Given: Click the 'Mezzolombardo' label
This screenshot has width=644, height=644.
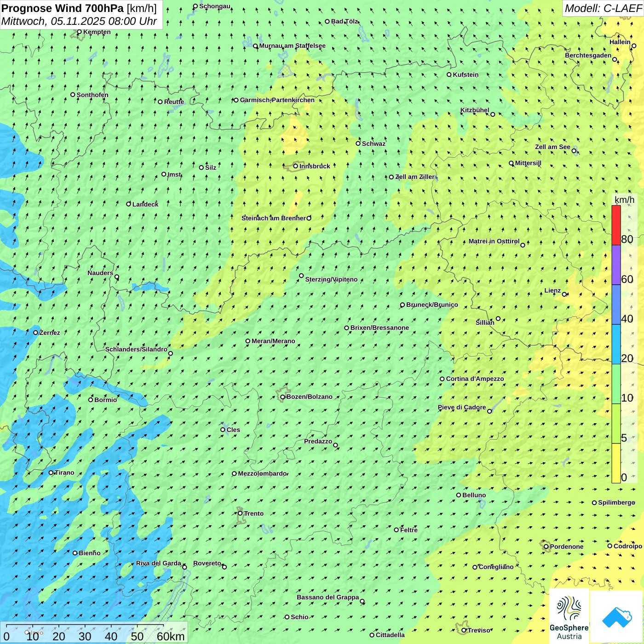Looking at the screenshot, I should pyautogui.click(x=262, y=473).
